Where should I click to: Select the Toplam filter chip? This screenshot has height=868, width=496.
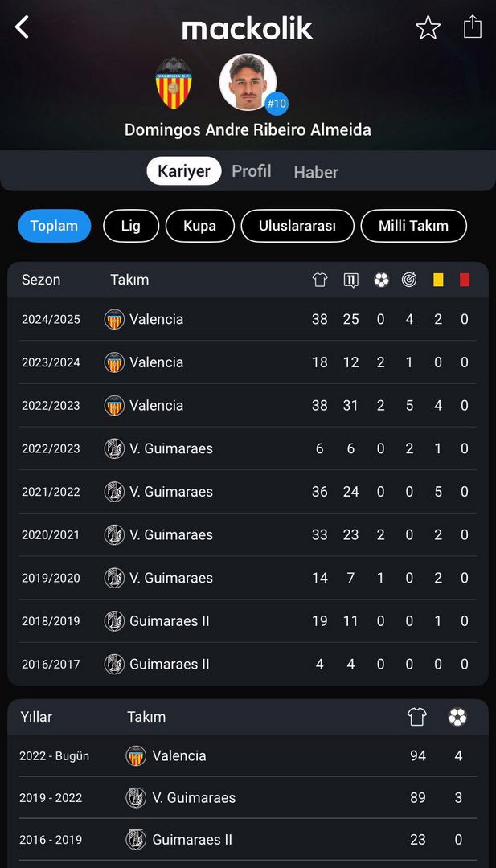(54, 226)
